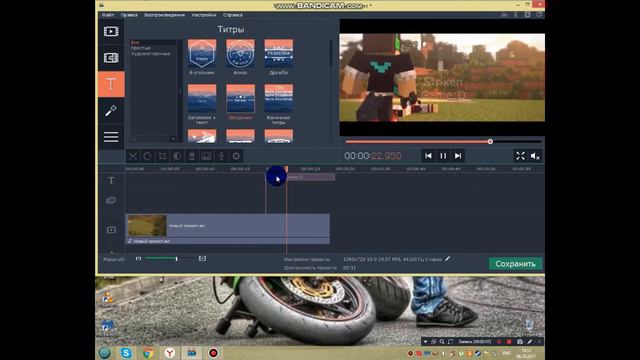Open the Настройки menu

coord(204,15)
